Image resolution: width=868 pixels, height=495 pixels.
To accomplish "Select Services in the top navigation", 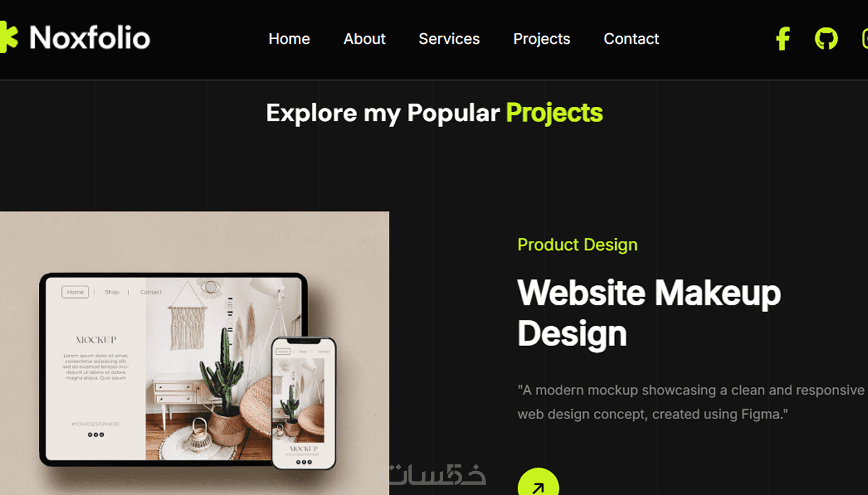I will [449, 39].
